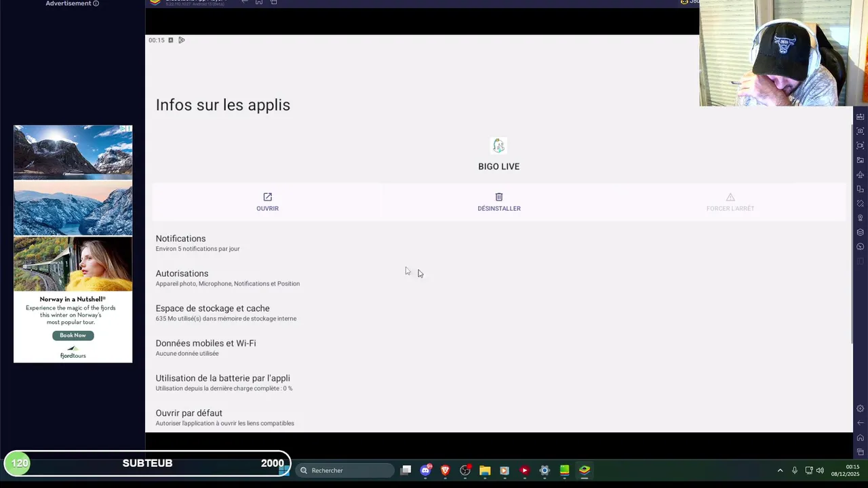Click the rotate screen icon in BlueStacks sidebar
This screenshot has width=868, height=488.
pos(860,203)
